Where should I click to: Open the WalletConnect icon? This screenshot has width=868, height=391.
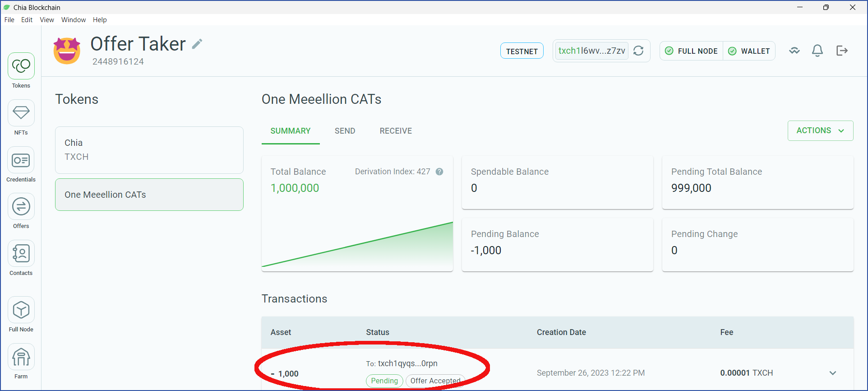pos(794,51)
